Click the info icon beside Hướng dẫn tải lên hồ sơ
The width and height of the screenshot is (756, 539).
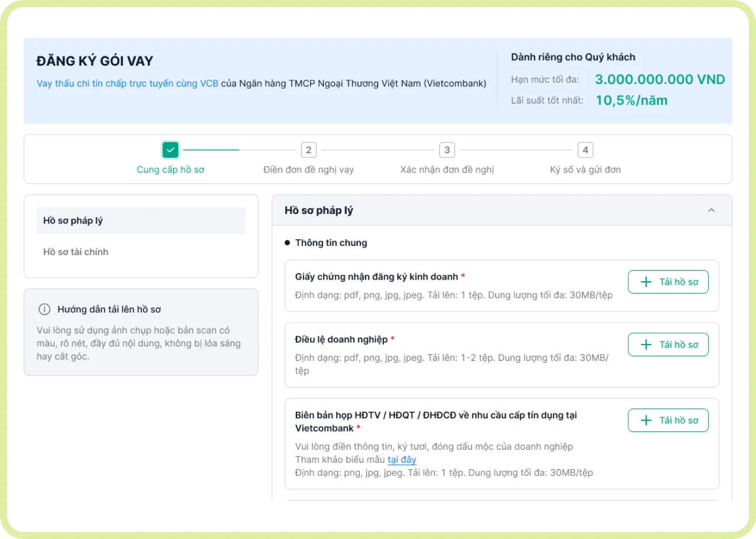44,309
